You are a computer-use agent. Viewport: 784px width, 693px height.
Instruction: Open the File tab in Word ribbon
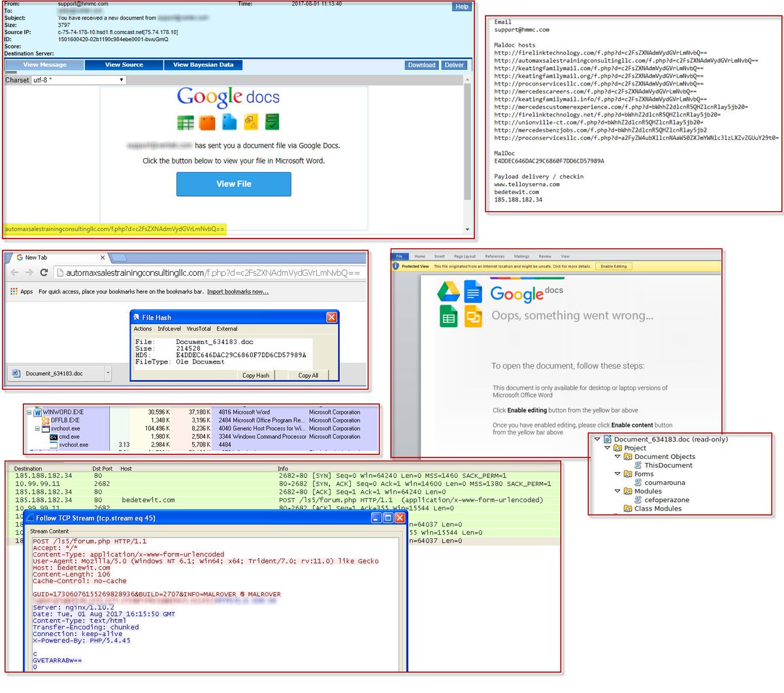tap(399, 256)
